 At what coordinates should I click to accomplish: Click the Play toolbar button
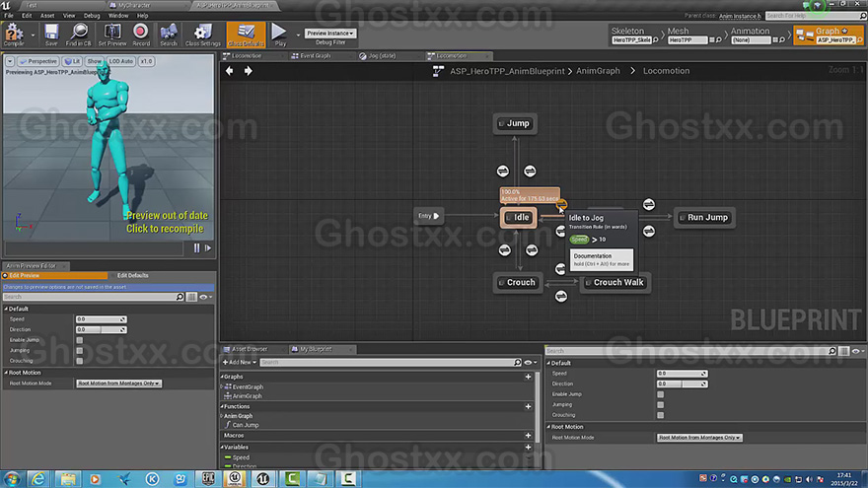coord(279,35)
